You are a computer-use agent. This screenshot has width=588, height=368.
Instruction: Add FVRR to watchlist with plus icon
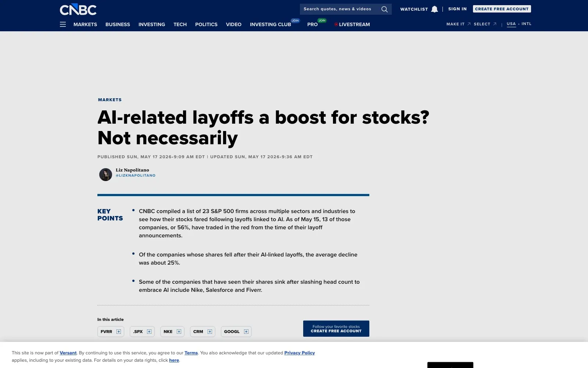coord(119,332)
